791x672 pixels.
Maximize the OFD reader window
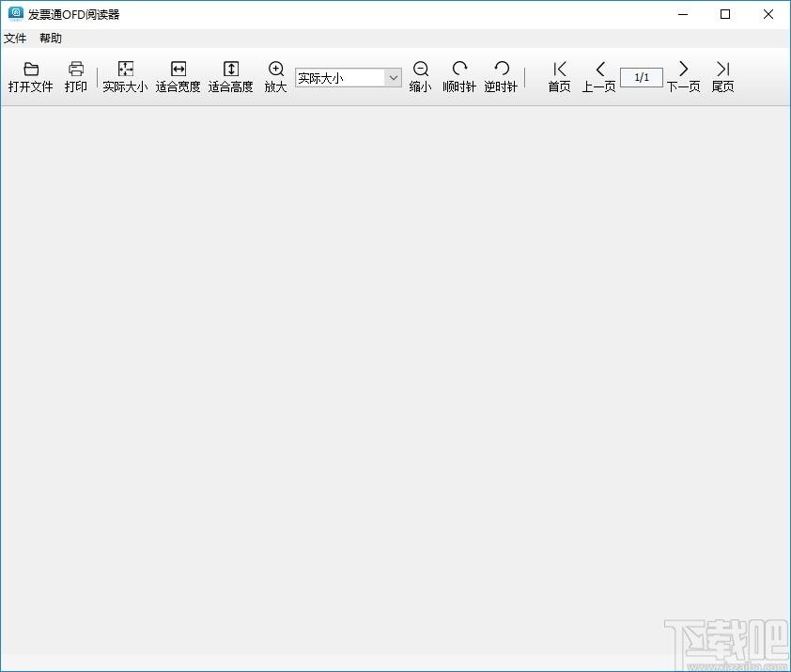(725, 14)
